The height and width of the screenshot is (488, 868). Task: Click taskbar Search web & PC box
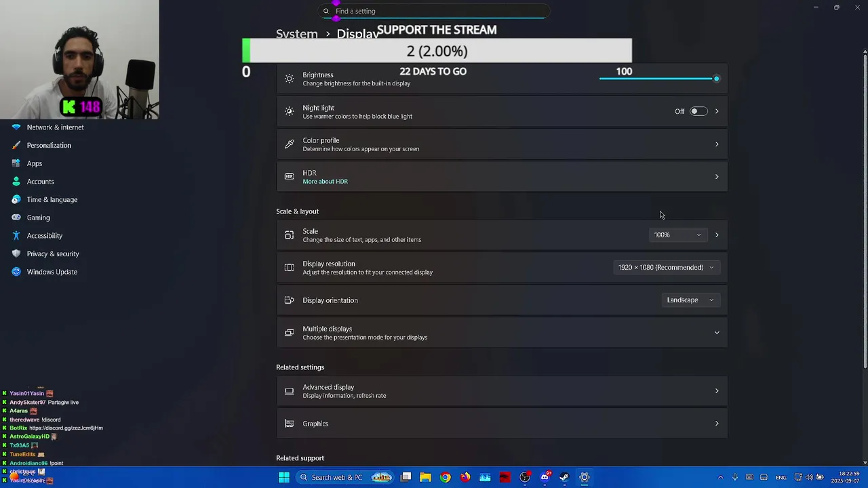pyautogui.click(x=346, y=477)
